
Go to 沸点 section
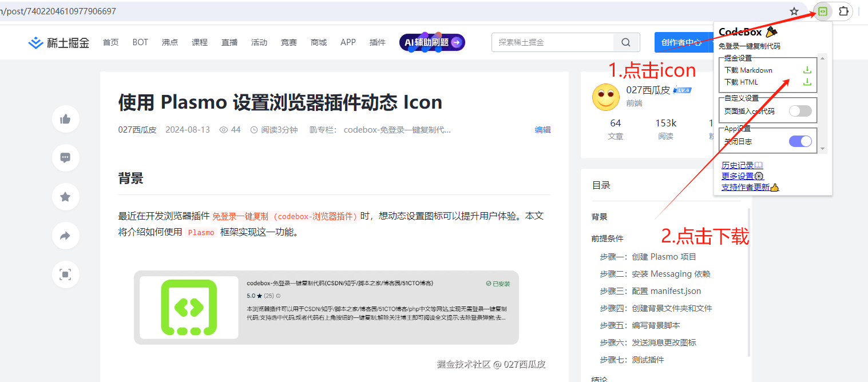coord(170,42)
